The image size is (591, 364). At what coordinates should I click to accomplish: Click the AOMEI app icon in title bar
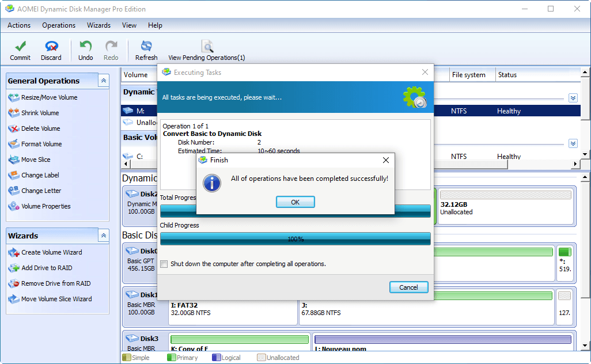tap(9, 9)
